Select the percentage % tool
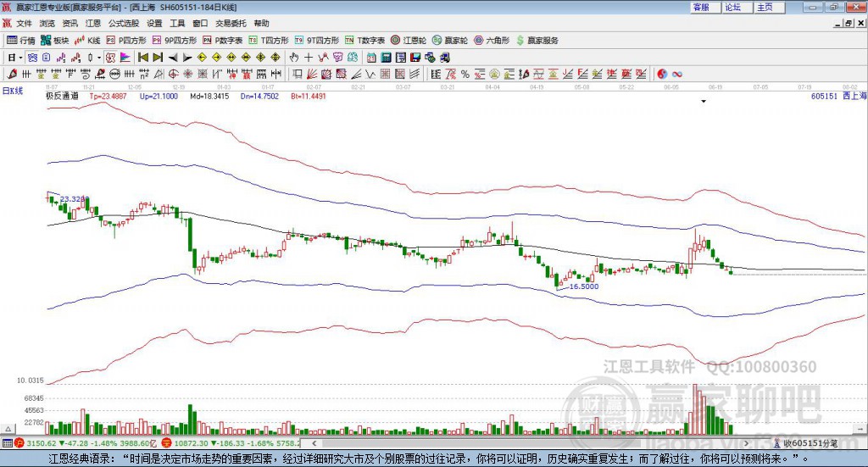This screenshot has width=868, height=467. point(465,74)
